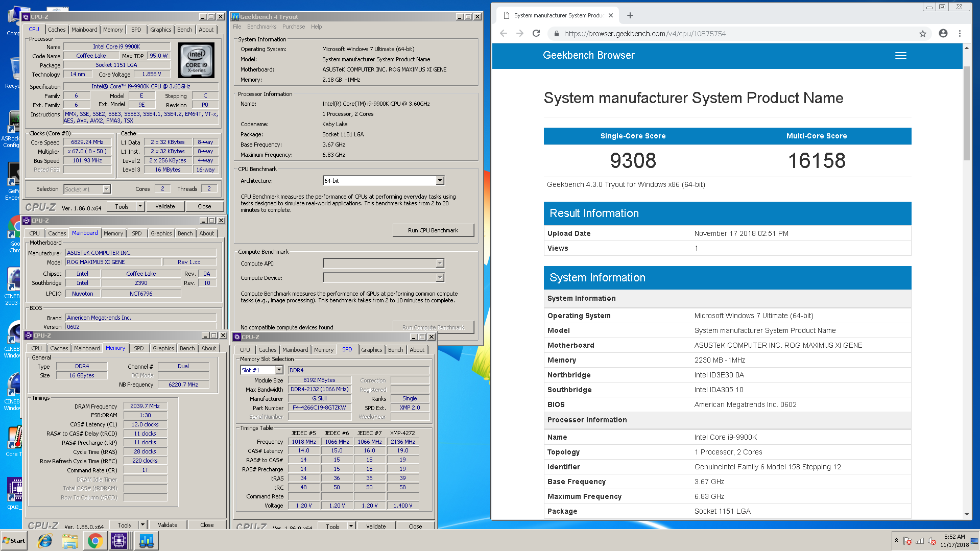
Task: Switch to the CPU-Z taskbar icon
Action: click(119, 540)
